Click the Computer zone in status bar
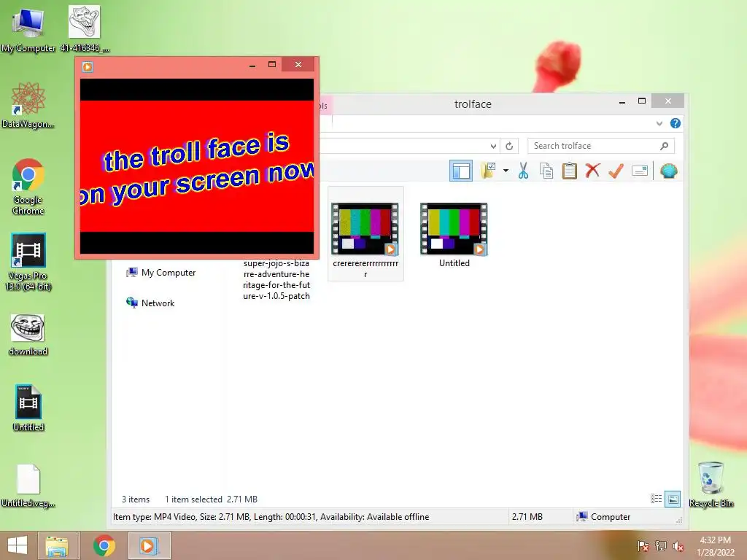Screen dimensions: 747x560 [603, 517]
